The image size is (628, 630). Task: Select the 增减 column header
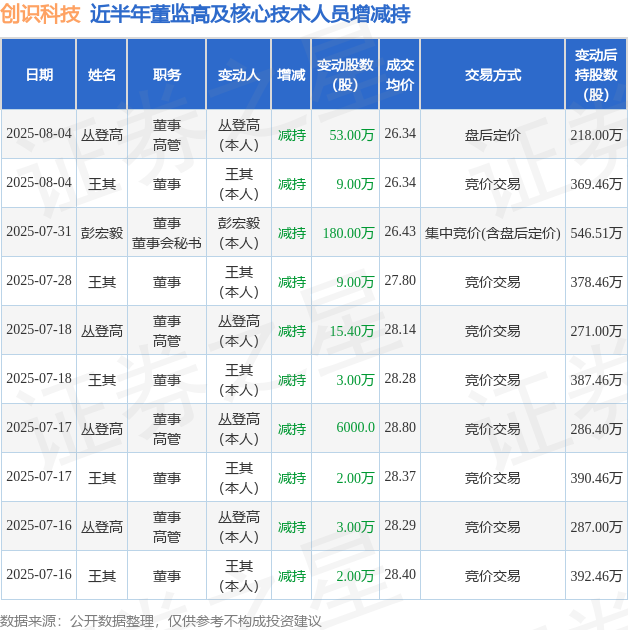click(291, 74)
